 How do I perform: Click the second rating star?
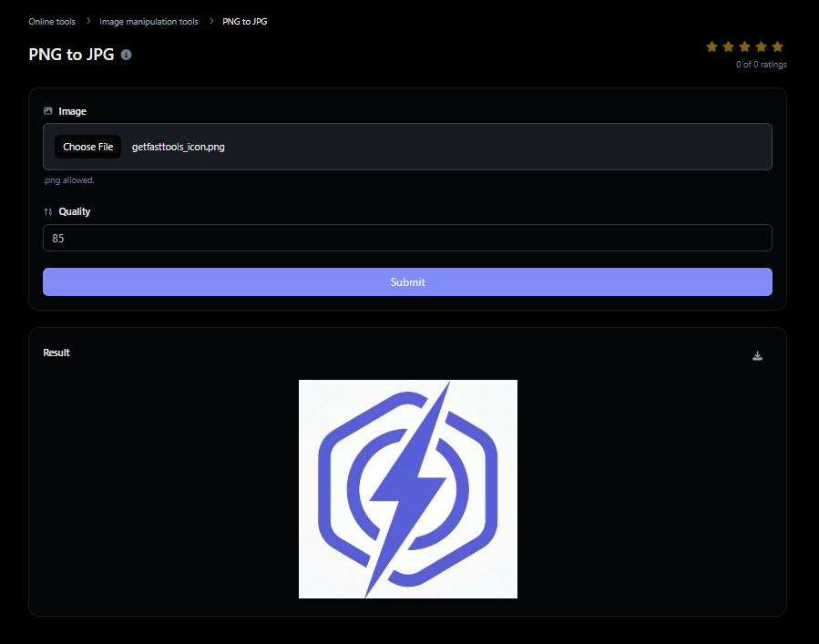point(728,46)
